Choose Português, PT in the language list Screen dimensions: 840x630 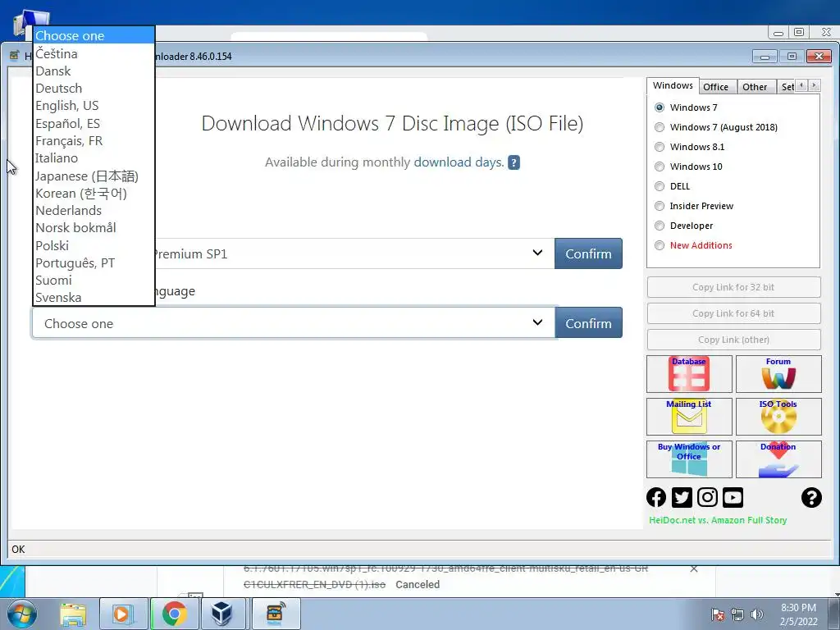(94, 263)
